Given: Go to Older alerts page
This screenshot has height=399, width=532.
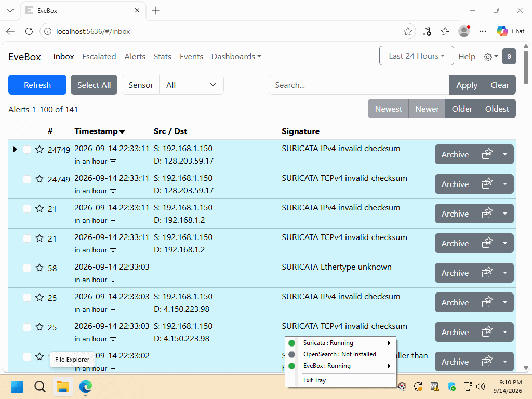Looking at the screenshot, I should 462,109.
